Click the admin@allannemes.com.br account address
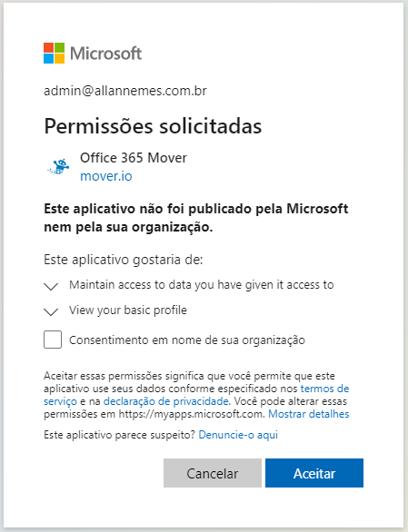Image resolution: width=408 pixels, height=532 pixels. tap(125, 91)
